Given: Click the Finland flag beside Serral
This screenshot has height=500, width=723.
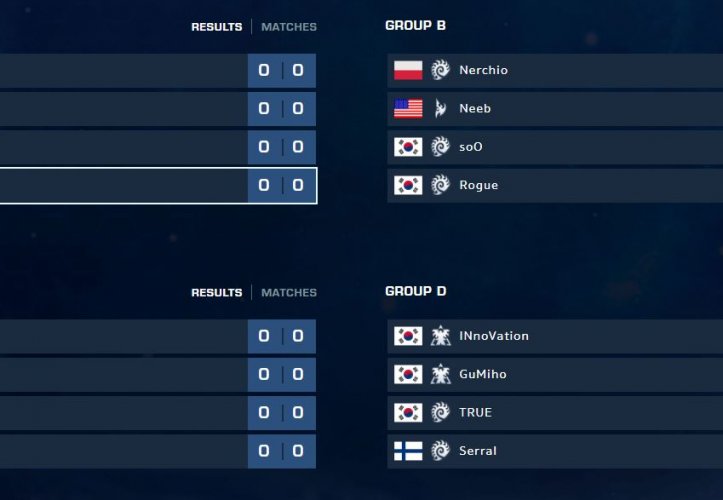Looking at the screenshot, I should 408,451.
